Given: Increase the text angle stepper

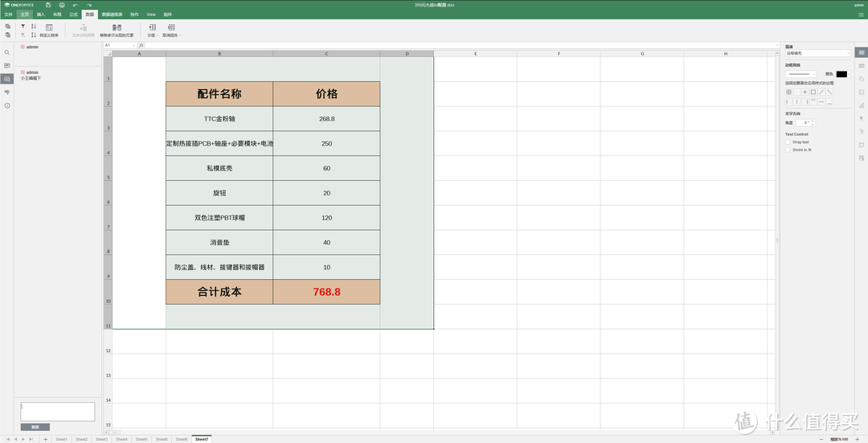Looking at the screenshot, I should [813, 121].
